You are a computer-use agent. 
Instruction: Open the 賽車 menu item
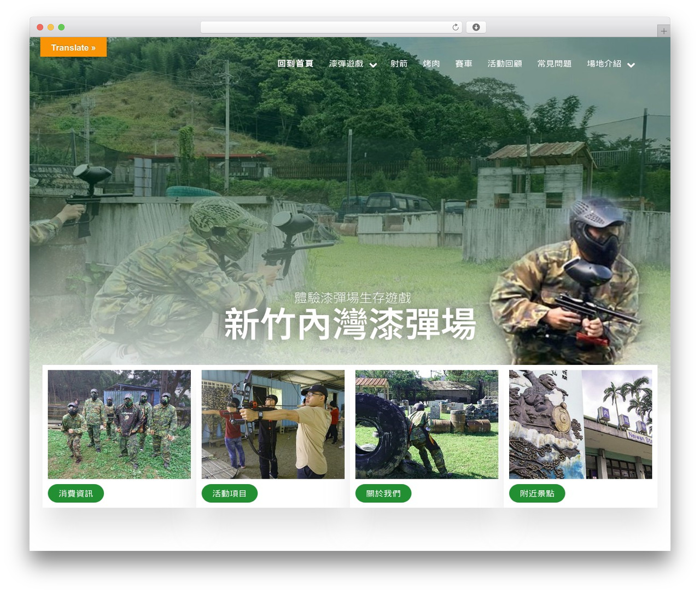coord(464,63)
